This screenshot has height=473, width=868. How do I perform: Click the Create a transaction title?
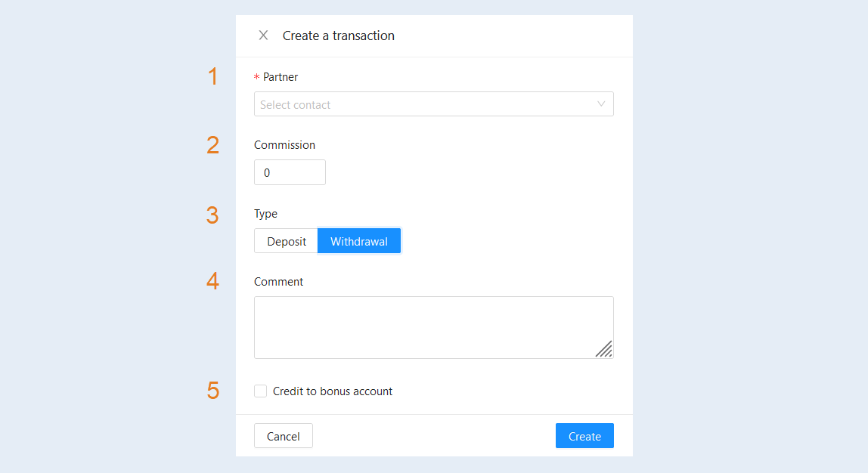(339, 36)
